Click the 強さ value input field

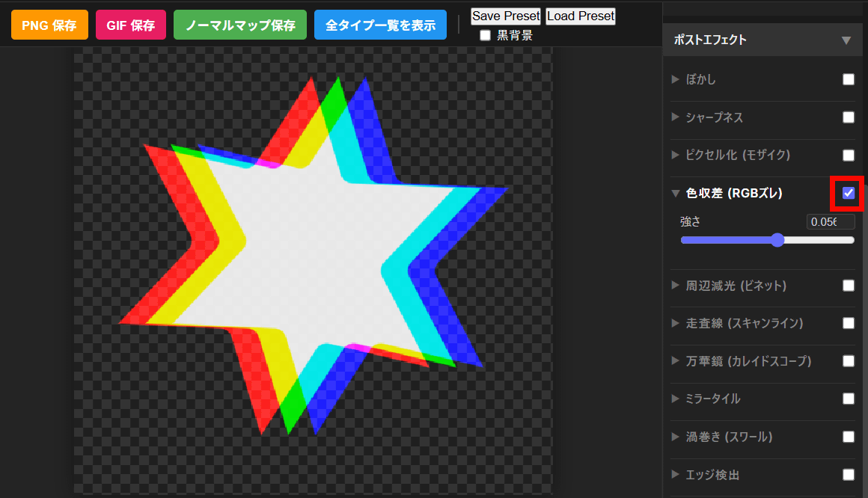830,222
